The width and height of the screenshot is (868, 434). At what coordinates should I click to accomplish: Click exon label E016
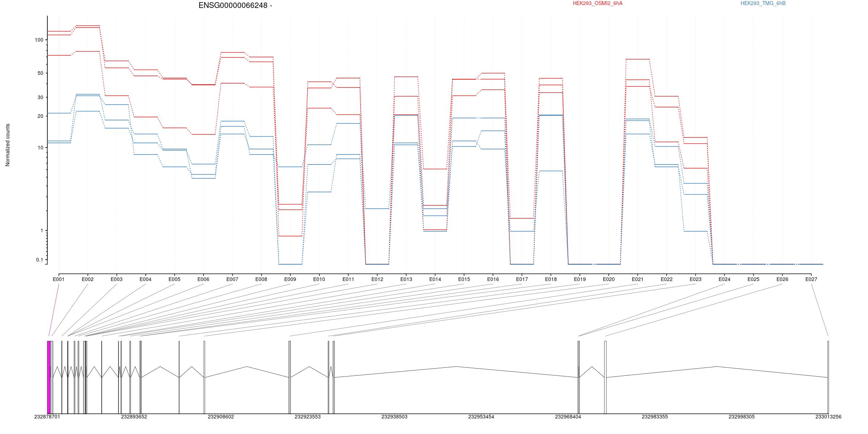(493, 279)
